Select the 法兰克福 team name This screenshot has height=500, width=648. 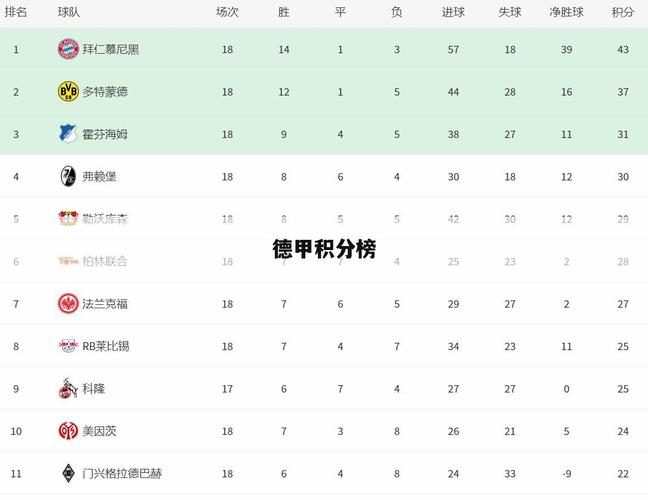click(x=105, y=303)
